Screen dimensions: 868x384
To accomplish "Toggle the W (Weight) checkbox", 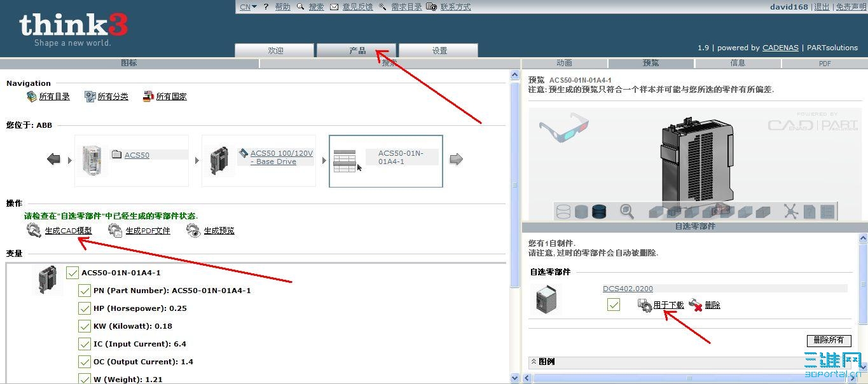I will (x=84, y=379).
